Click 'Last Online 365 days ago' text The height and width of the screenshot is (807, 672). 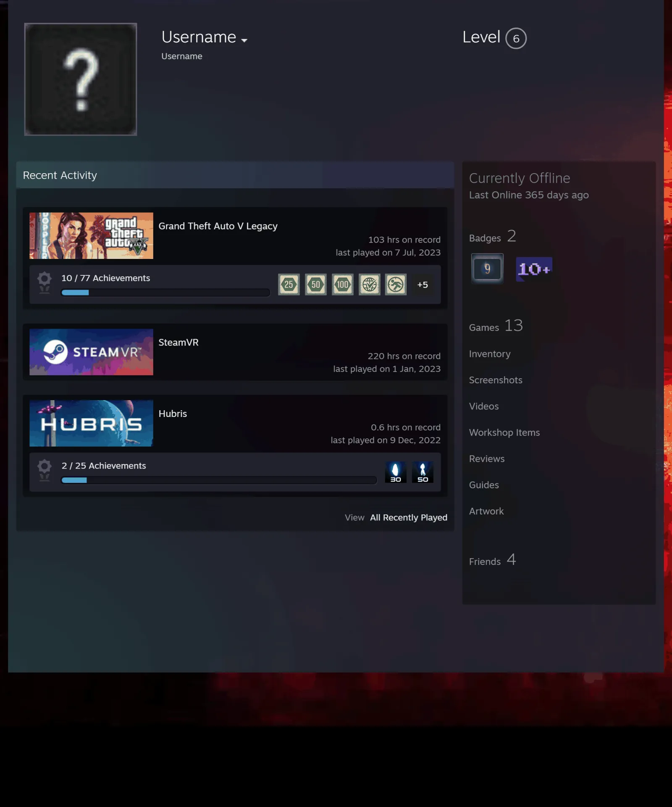[529, 195]
